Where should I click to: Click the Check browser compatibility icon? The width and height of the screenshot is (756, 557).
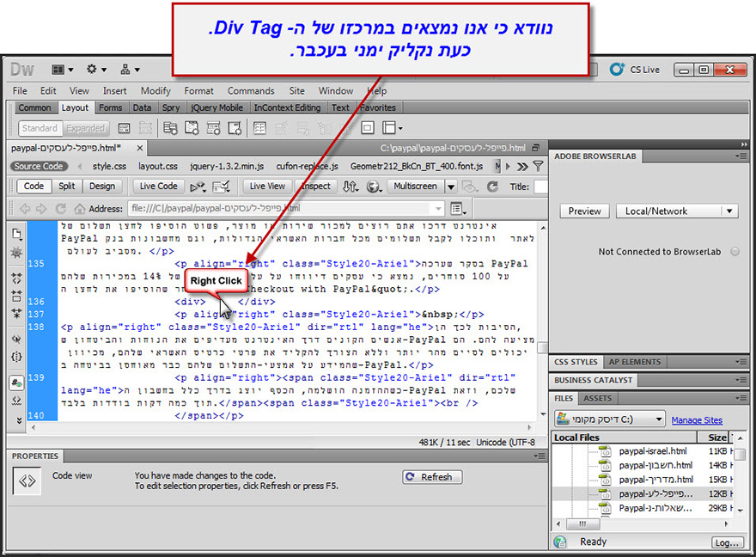[x=222, y=187]
